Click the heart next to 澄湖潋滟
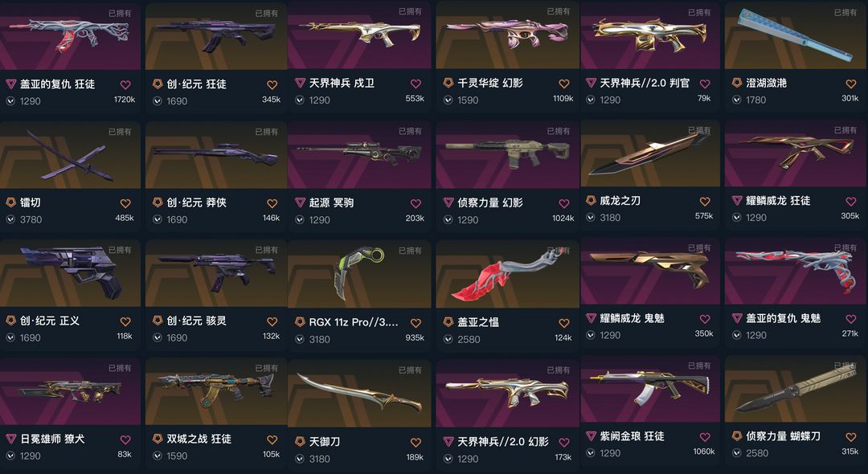The height and width of the screenshot is (474, 868). click(851, 84)
